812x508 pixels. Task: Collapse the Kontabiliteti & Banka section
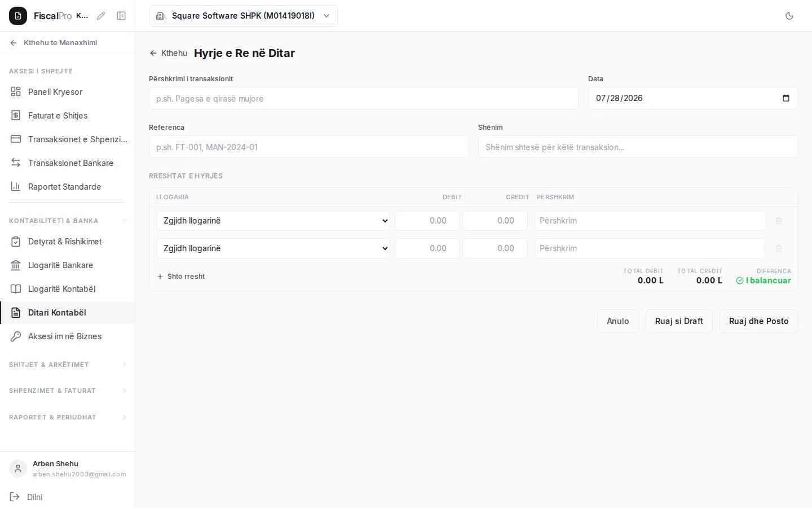coord(68,221)
